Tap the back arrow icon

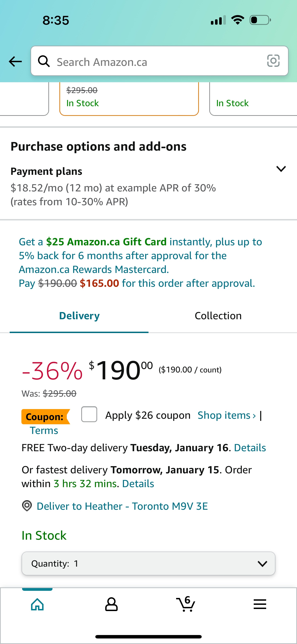pyautogui.click(x=15, y=61)
